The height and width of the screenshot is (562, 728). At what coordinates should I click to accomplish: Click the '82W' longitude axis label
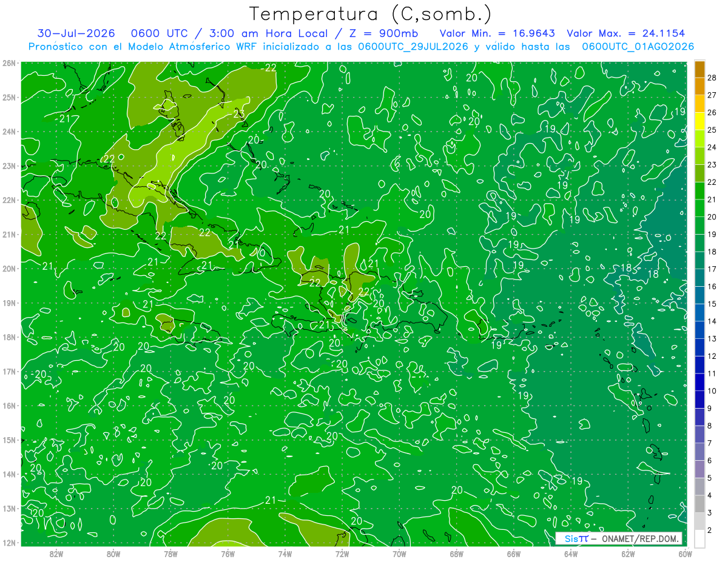pyautogui.click(x=56, y=554)
